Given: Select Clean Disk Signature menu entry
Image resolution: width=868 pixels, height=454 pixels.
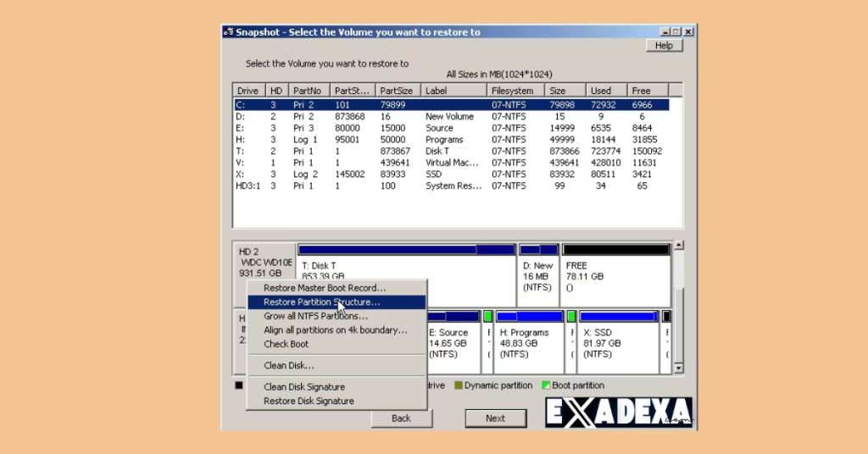Looking at the screenshot, I should [336, 387].
